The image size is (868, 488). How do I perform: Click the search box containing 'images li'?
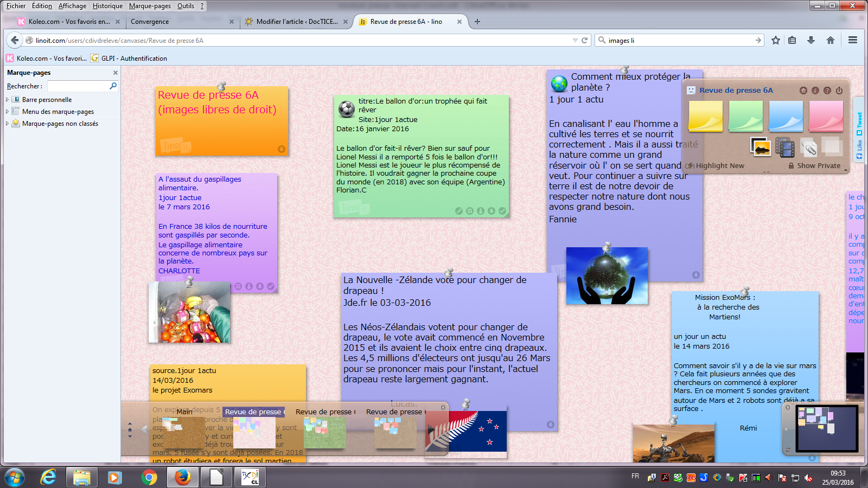tap(680, 40)
